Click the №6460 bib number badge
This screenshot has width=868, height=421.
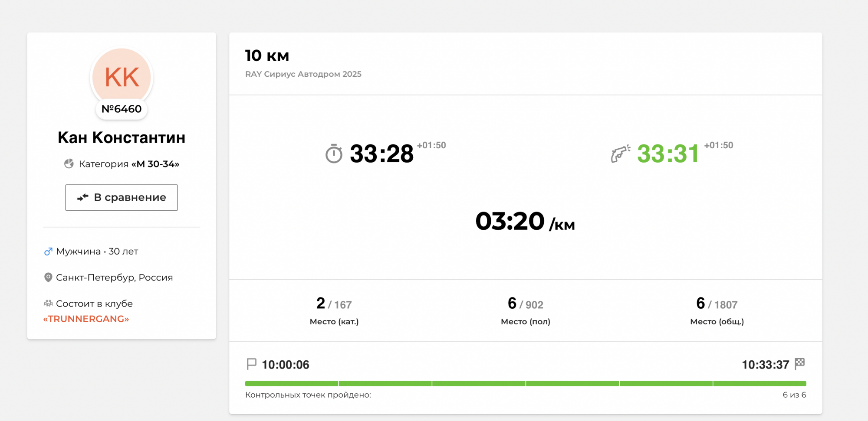click(122, 109)
